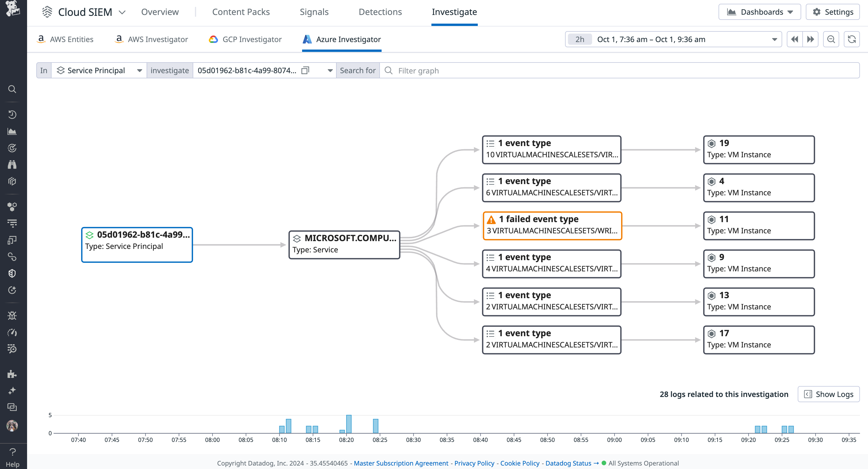Open the Security shield icon in sidebar
The height and width of the screenshot is (469, 868).
point(12,273)
